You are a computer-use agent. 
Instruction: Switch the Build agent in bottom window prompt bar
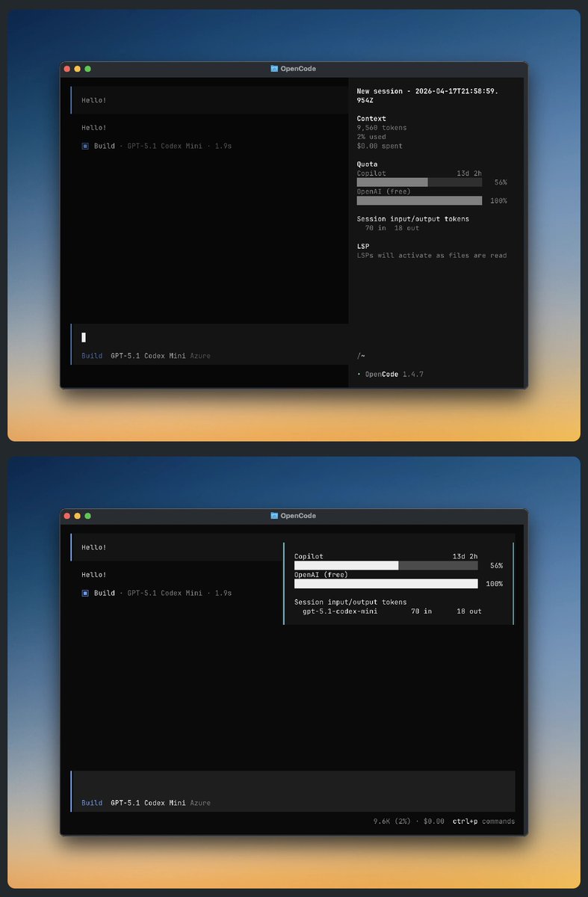coord(92,803)
